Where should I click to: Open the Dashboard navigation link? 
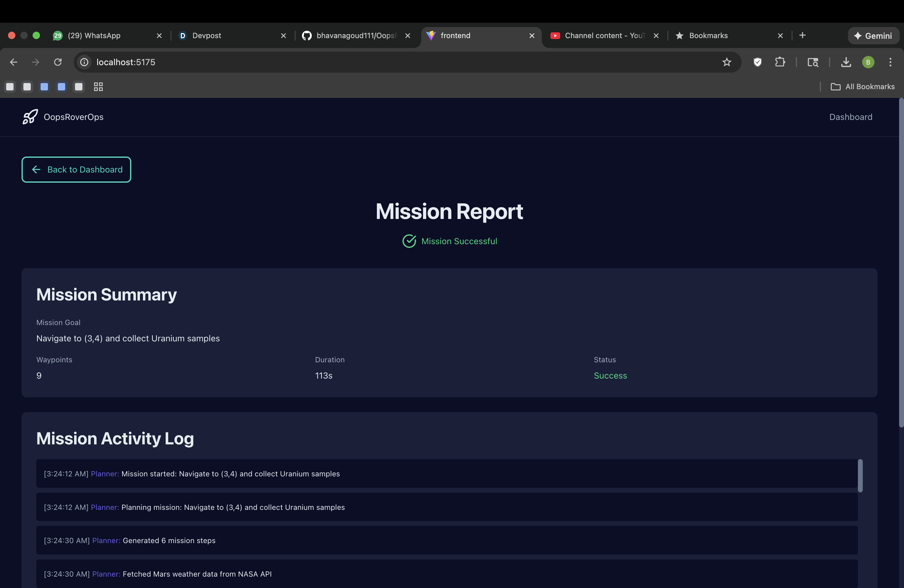pyautogui.click(x=850, y=117)
